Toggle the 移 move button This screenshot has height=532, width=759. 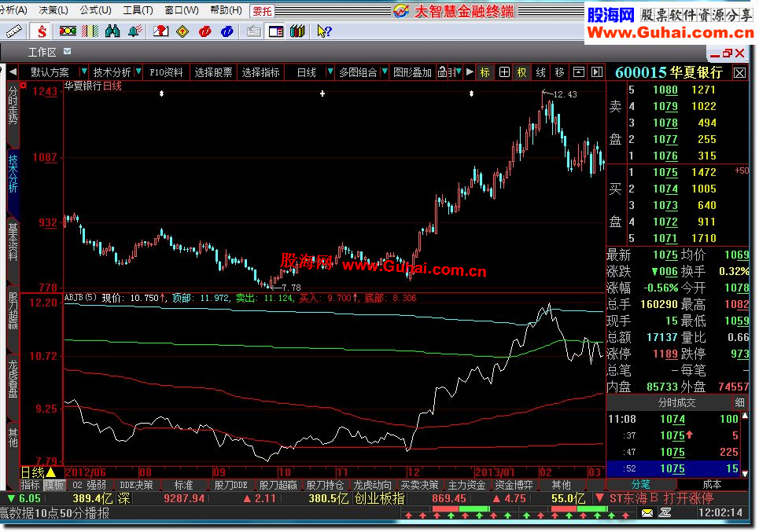click(x=559, y=72)
